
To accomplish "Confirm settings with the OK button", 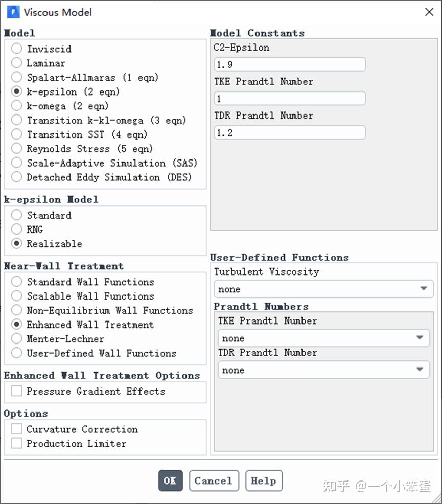I will coord(171,480).
